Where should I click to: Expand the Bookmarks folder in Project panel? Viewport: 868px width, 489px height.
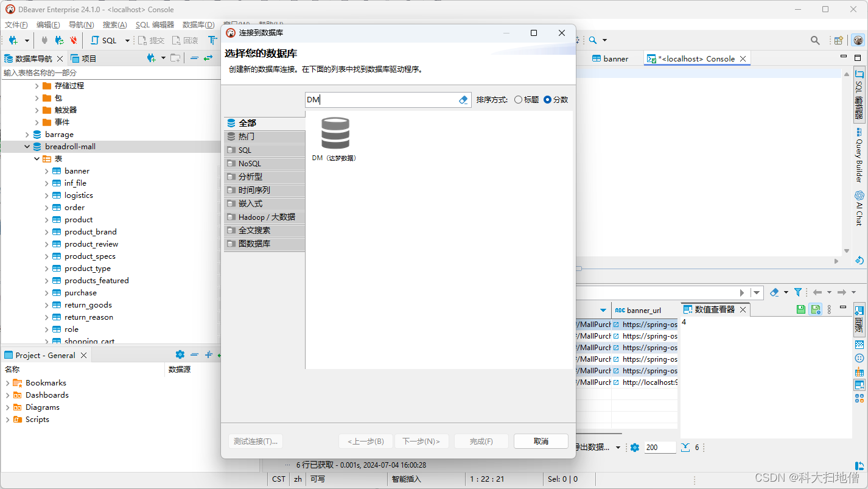pos(8,383)
